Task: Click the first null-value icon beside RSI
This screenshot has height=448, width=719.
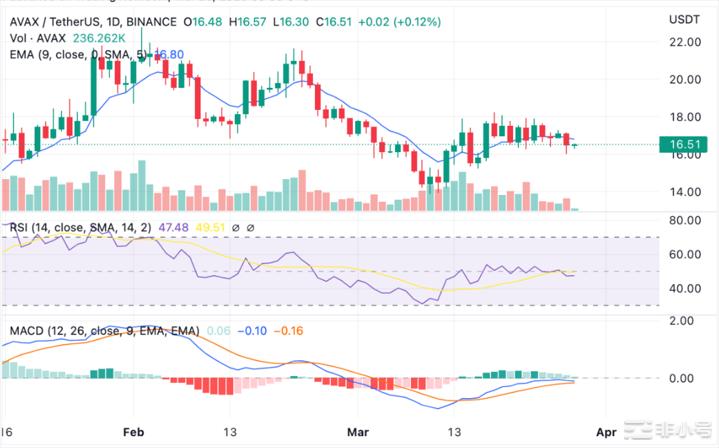Action: tap(237, 228)
